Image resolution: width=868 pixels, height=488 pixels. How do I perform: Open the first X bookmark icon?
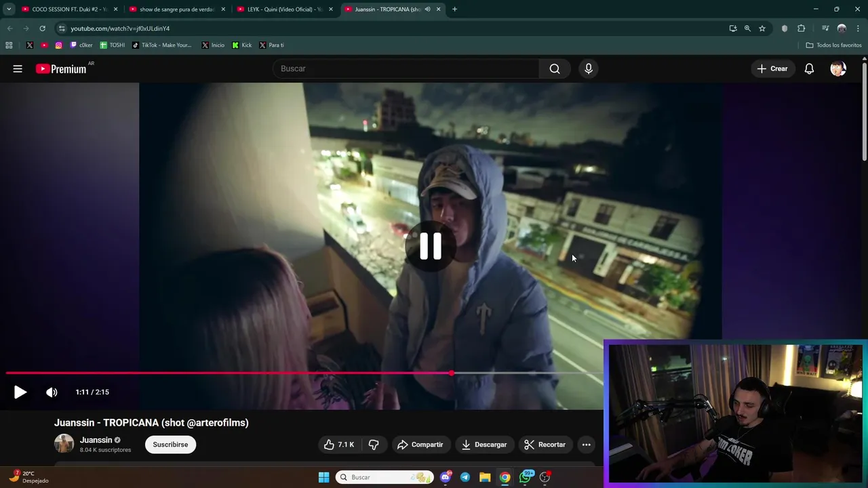click(x=29, y=45)
